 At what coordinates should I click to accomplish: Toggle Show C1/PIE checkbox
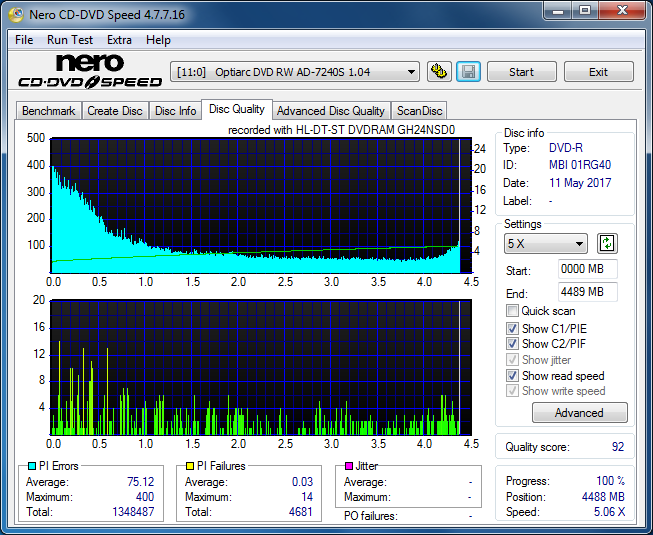point(512,328)
